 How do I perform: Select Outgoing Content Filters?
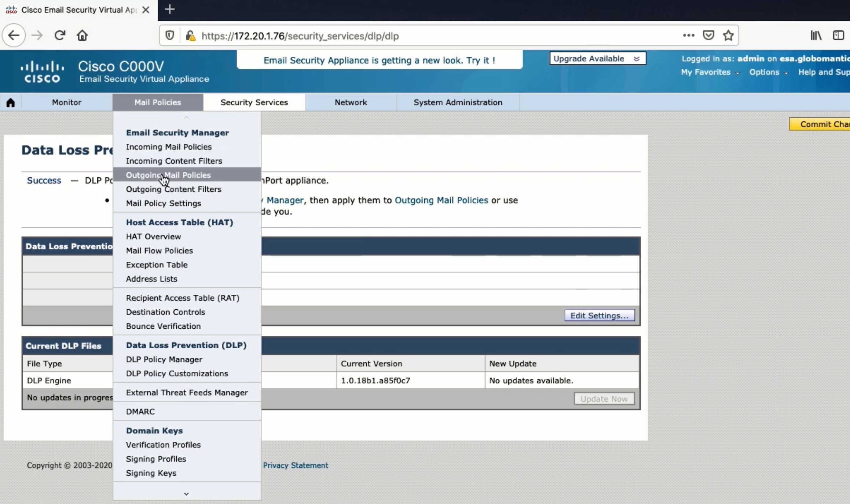tap(174, 189)
